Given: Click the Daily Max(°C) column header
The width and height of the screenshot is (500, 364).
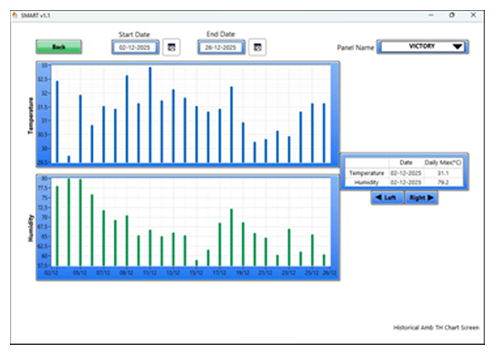Looking at the screenshot, I should click(443, 163).
